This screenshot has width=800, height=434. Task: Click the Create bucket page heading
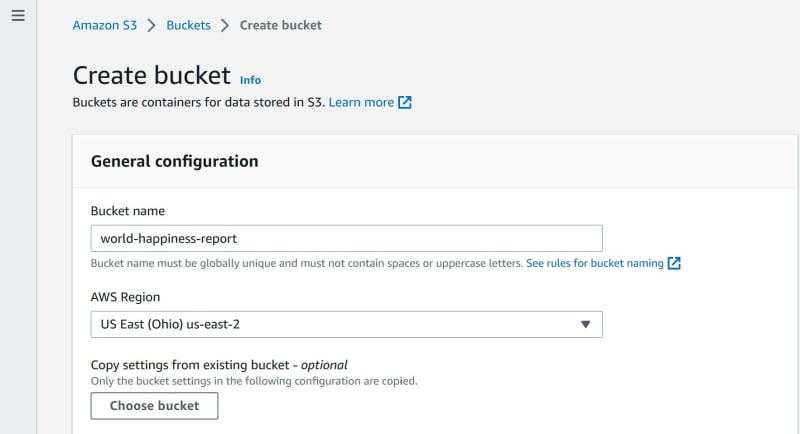click(x=152, y=75)
